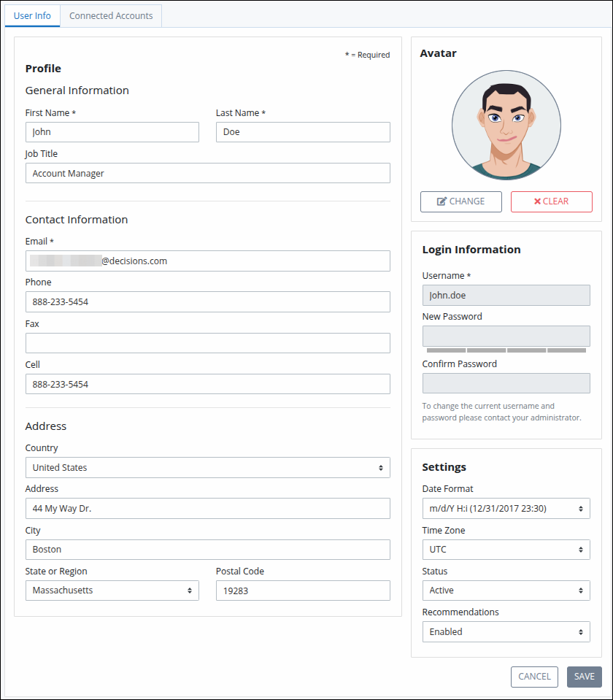Click the Email address field
This screenshot has height=700, width=613.
(207, 261)
